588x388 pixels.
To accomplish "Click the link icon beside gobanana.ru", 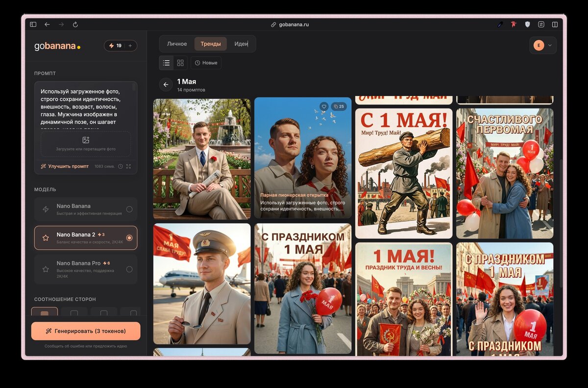I will pyautogui.click(x=273, y=25).
